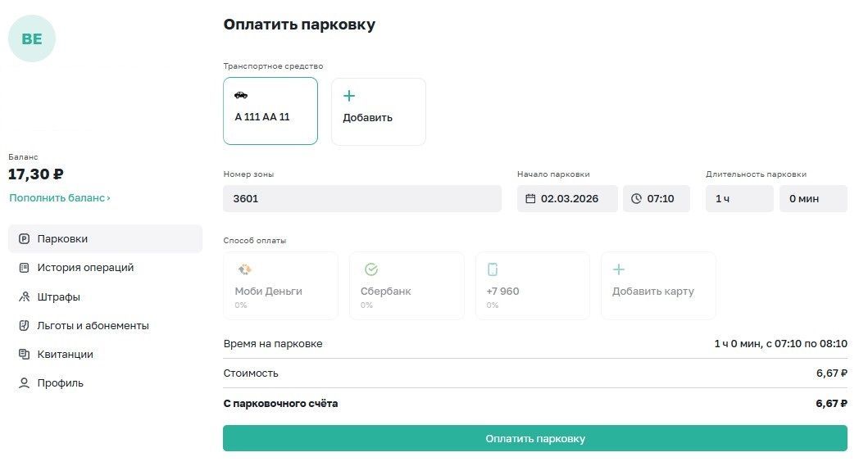Click the clock icon by 07:10
868x466 pixels.
click(637, 199)
